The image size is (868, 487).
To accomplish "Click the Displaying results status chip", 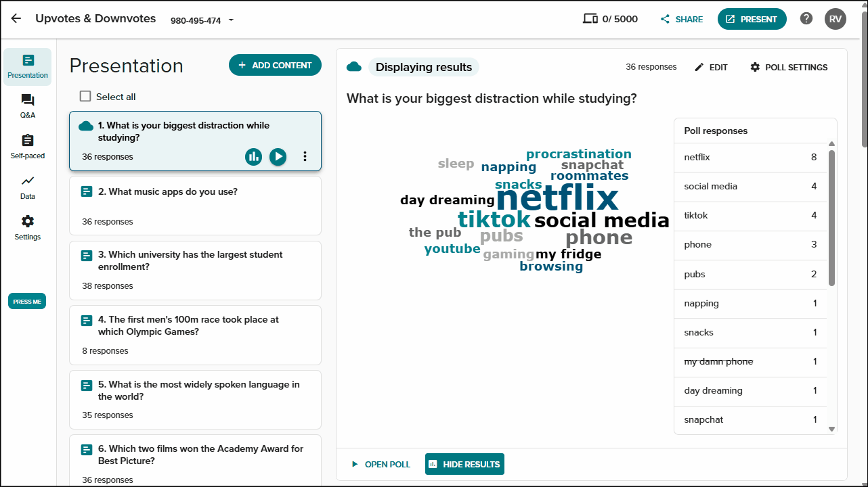I will (x=424, y=67).
